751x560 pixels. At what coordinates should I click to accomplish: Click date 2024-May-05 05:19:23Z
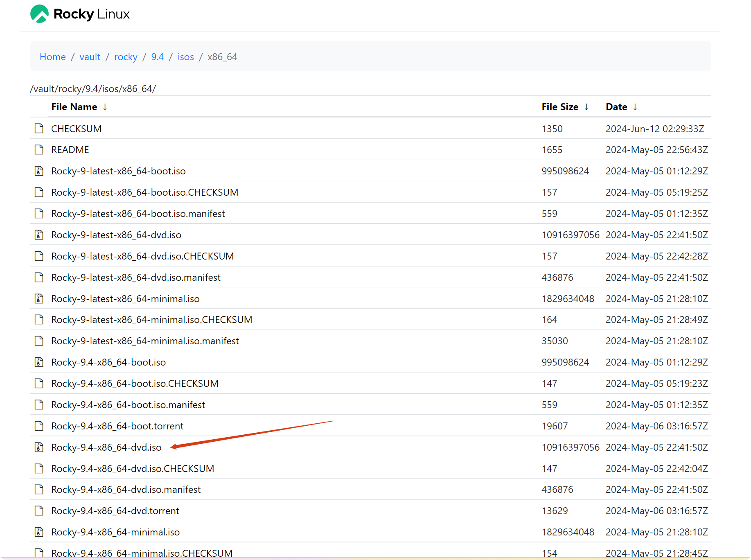pyautogui.click(x=657, y=384)
